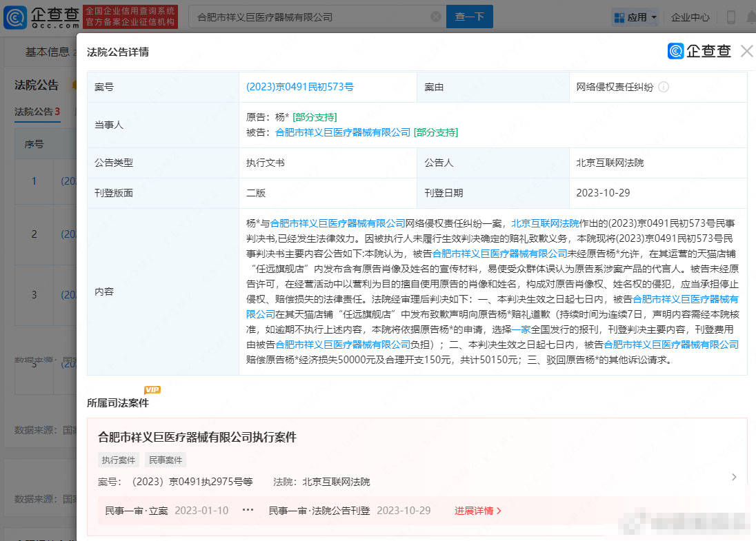This screenshot has height=541, width=756.
Task: Click the 公告人 value 北京互联网法院
Action: coord(610,163)
